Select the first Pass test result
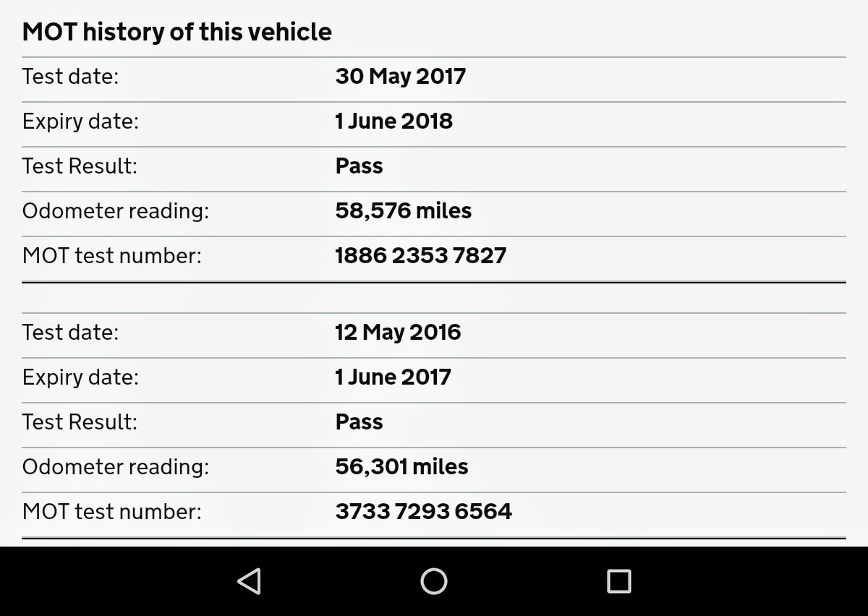868x616 pixels. [x=359, y=166]
